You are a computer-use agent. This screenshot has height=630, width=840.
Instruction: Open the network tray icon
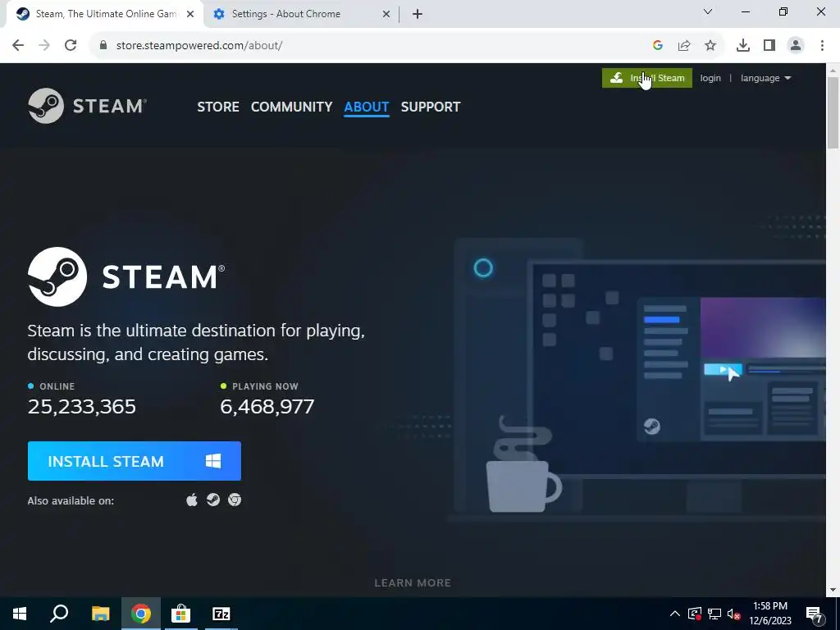click(714, 614)
